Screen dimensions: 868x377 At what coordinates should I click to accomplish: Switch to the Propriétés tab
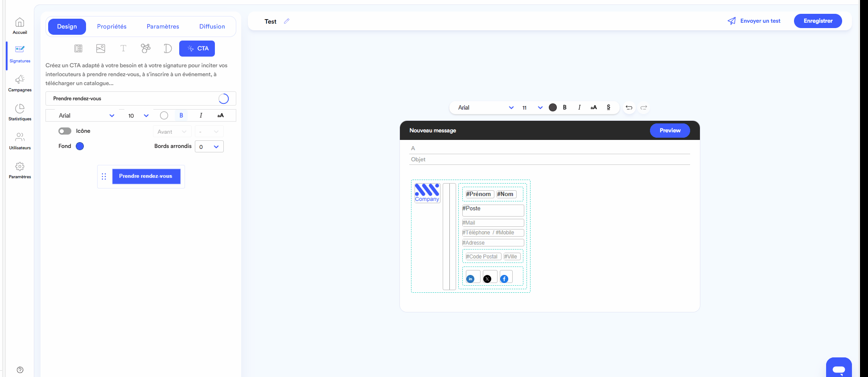click(112, 27)
